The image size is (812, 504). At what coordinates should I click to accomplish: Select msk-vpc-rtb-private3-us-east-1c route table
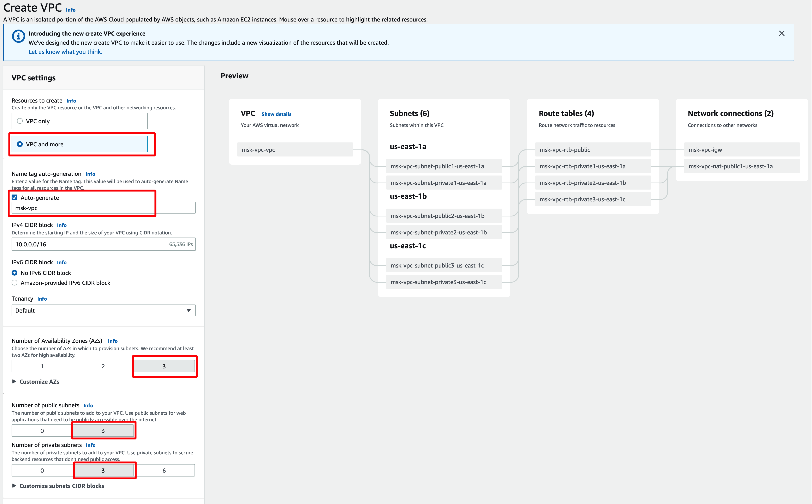click(x=593, y=199)
